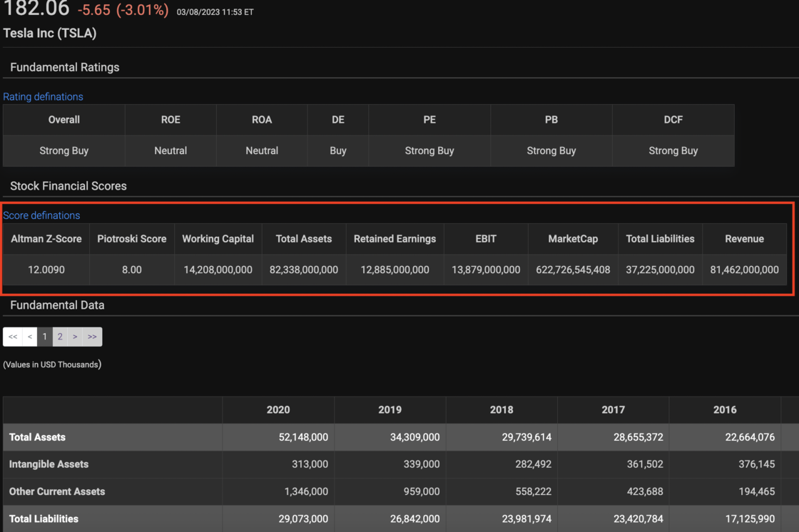Click the DCF rating column header
The width and height of the screenshot is (799, 532).
pos(673,120)
